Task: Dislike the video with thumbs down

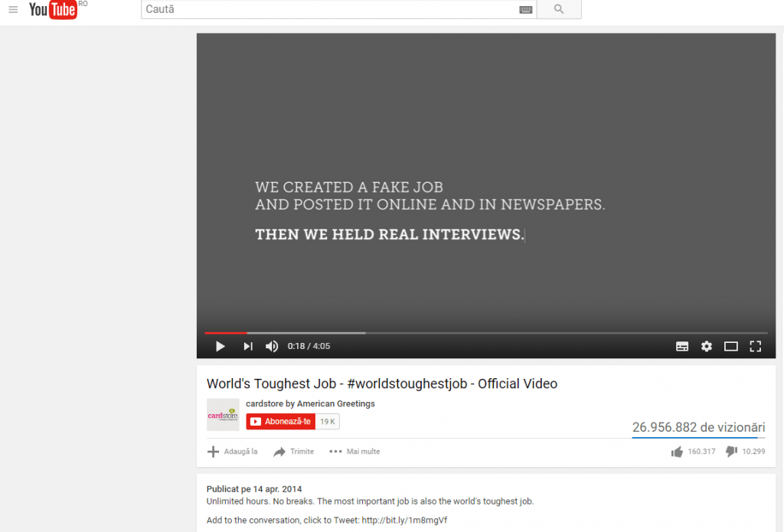Action: click(731, 452)
